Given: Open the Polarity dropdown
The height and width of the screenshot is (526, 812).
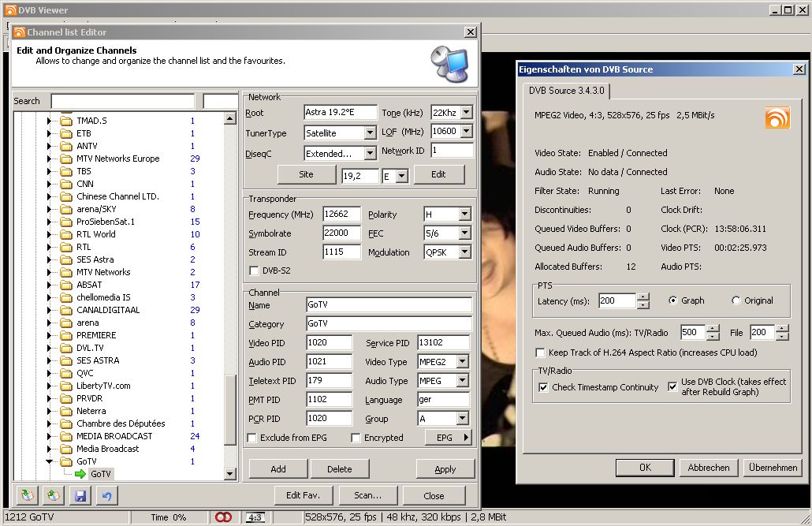Looking at the screenshot, I should click(x=464, y=214).
